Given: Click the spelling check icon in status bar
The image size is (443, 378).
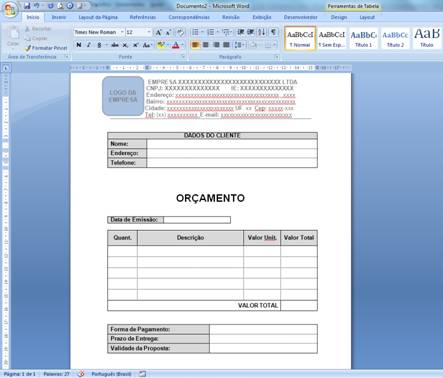Looking at the screenshot, I should click(81, 374).
